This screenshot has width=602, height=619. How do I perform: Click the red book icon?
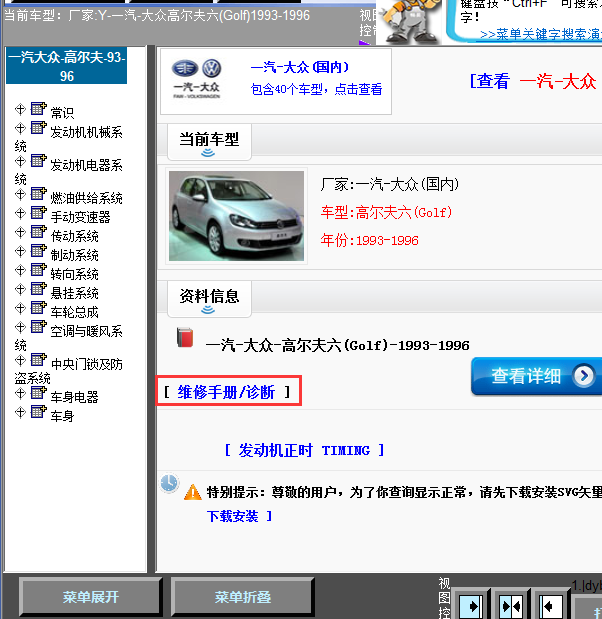(185, 338)
